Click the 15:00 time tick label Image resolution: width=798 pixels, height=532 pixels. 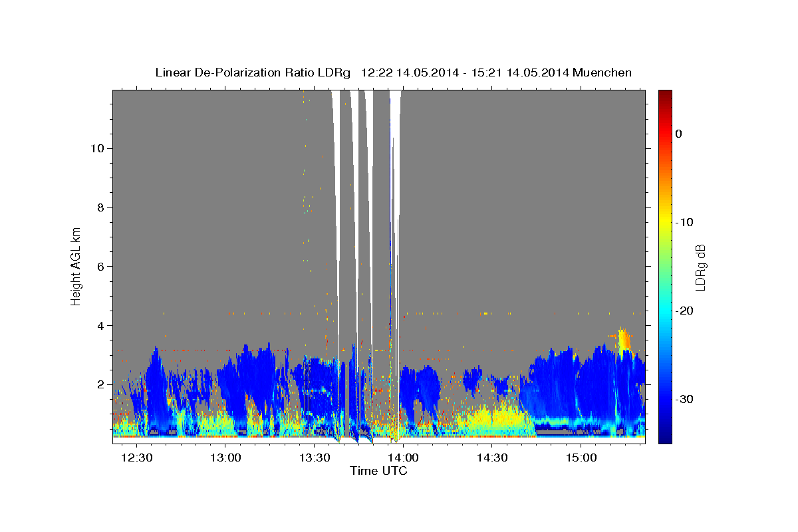click(x=581, y=458)
